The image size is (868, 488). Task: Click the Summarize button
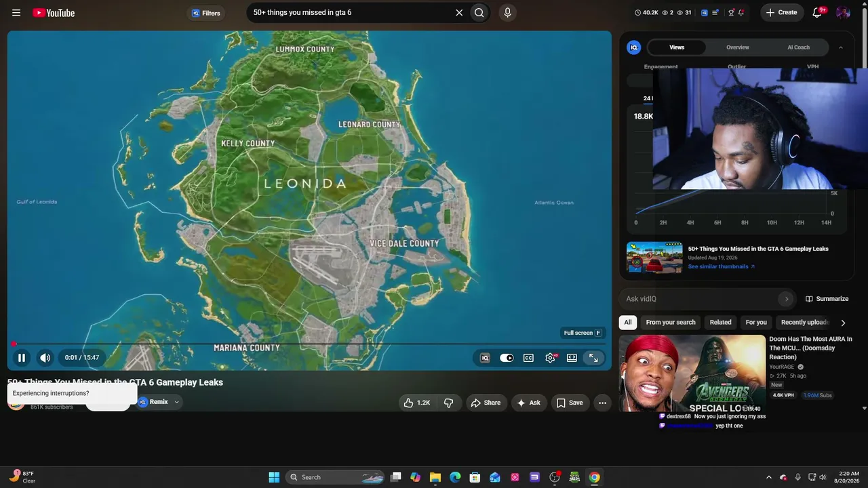(x=827, y=299)
